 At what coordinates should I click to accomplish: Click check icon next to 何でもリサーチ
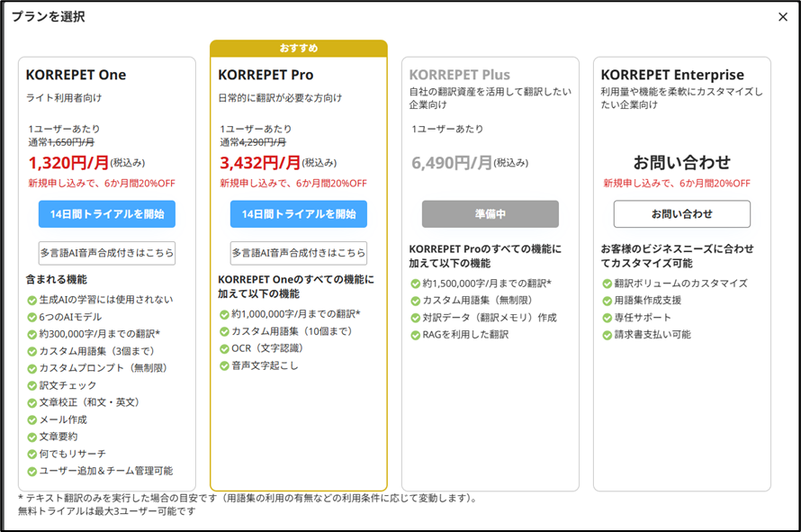31,454
